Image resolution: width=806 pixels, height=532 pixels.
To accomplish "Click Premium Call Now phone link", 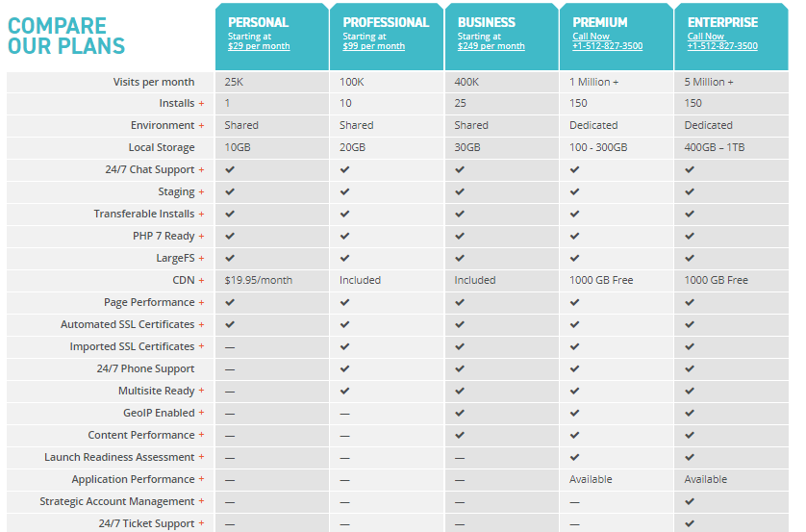I will click(608, 41).
